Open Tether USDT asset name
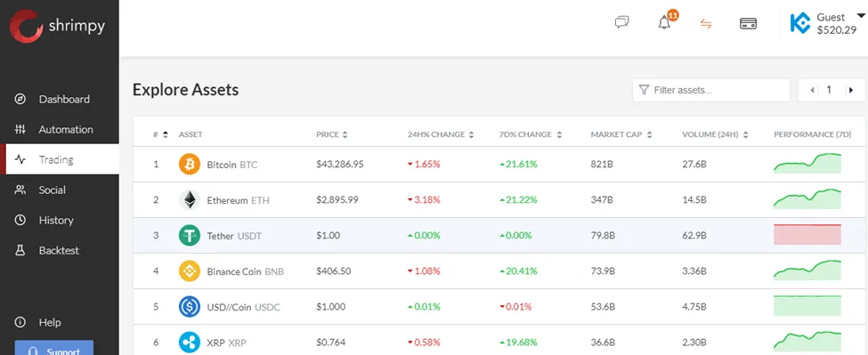 [x=234, y=236]
